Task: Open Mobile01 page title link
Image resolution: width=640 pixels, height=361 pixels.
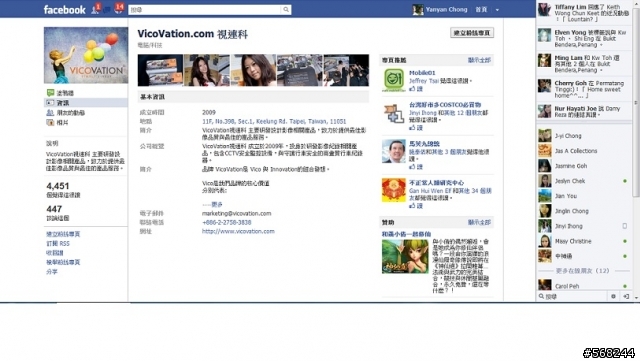Action: (422, 73)
